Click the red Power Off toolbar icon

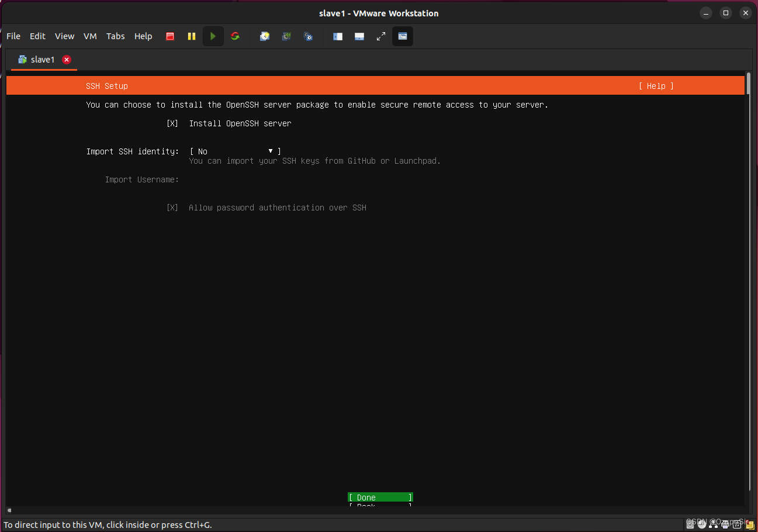[170, 36]
